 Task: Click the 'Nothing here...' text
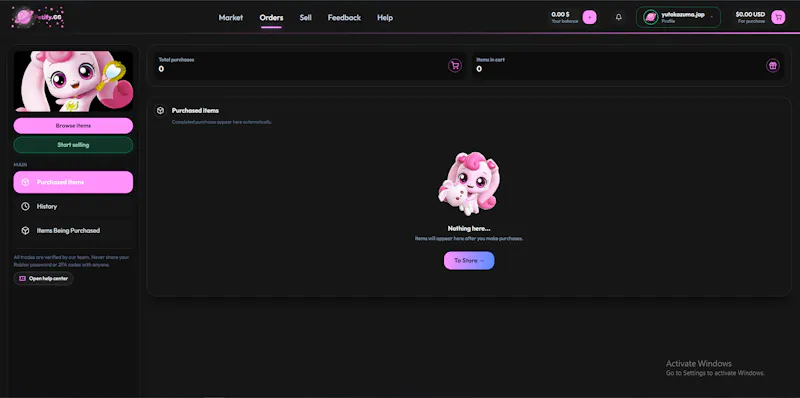[469, 229]
